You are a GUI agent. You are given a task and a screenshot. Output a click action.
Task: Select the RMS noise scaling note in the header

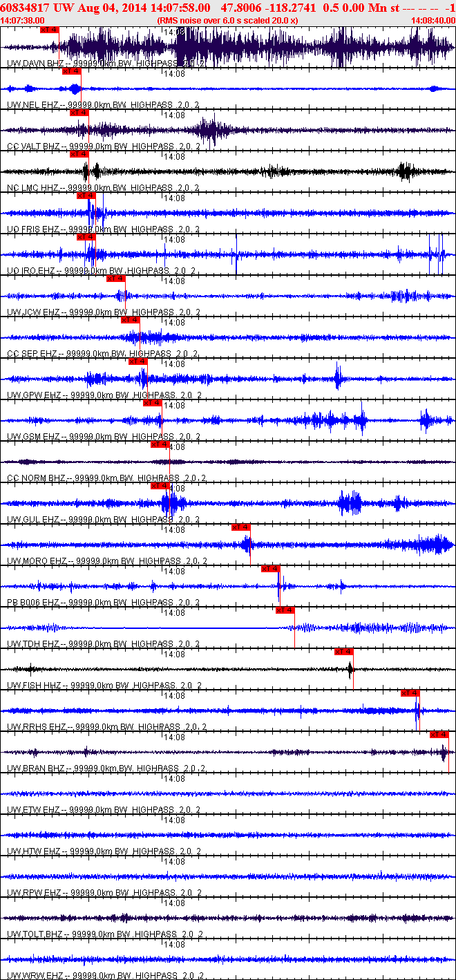point(227,21)
